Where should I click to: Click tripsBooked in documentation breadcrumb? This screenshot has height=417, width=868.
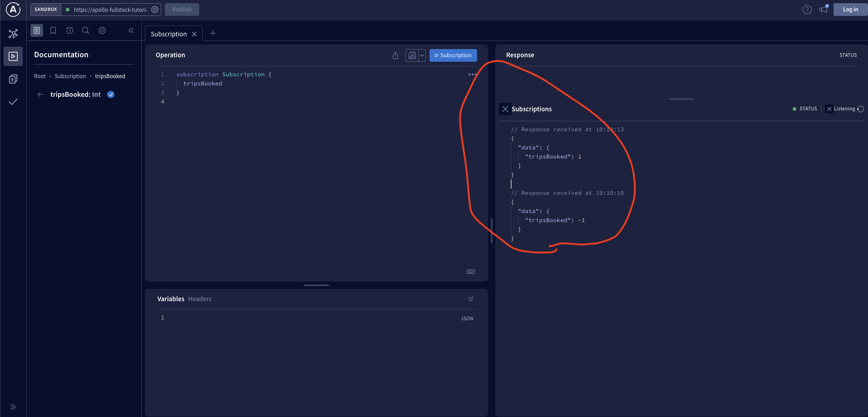coord(110,76)
